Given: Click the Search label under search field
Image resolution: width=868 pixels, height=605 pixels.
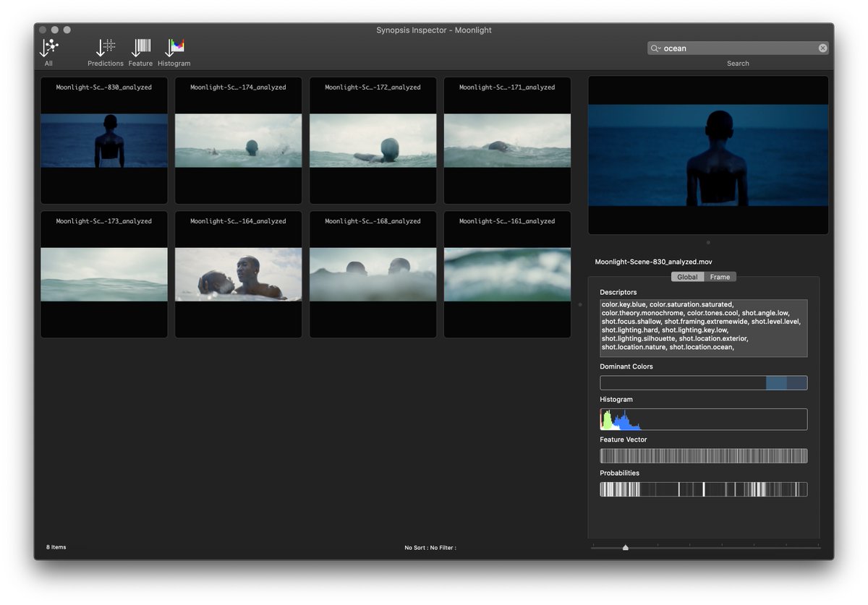Looking at the screenshot, I should click(x=738, y=64).
